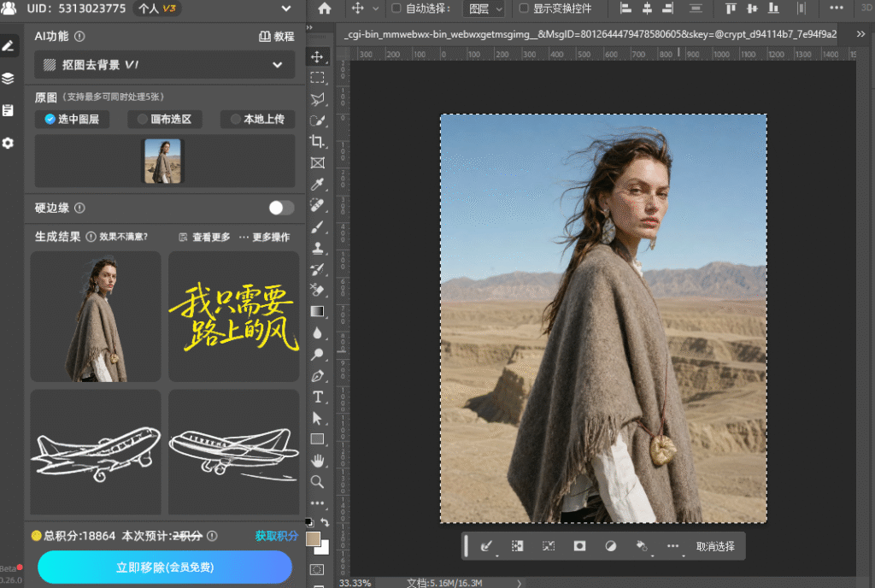
Task: Pick the Frame tool
Action: (317, 163)
